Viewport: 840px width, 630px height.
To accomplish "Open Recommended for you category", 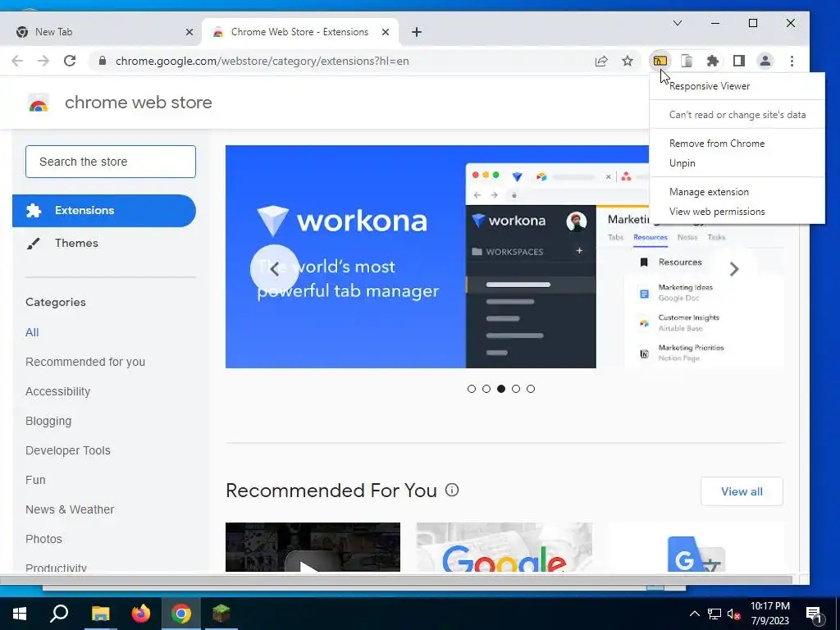I will click(x=85, y=362).
